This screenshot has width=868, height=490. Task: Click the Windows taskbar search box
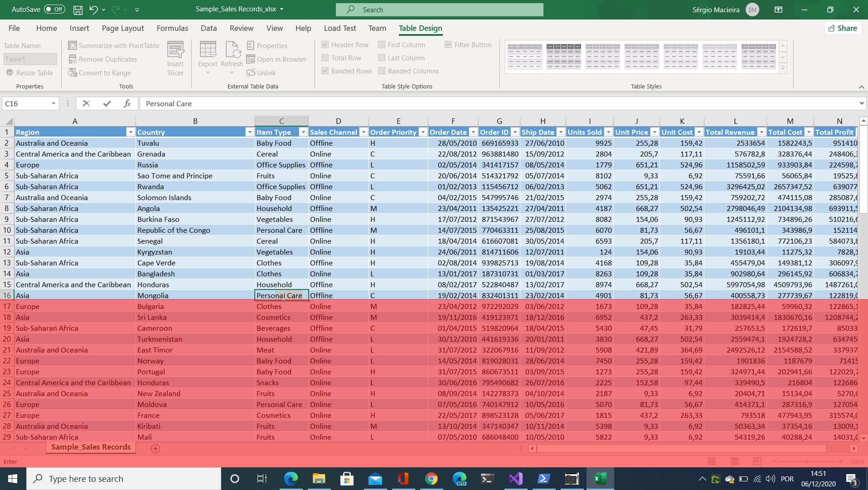(123, 479)
